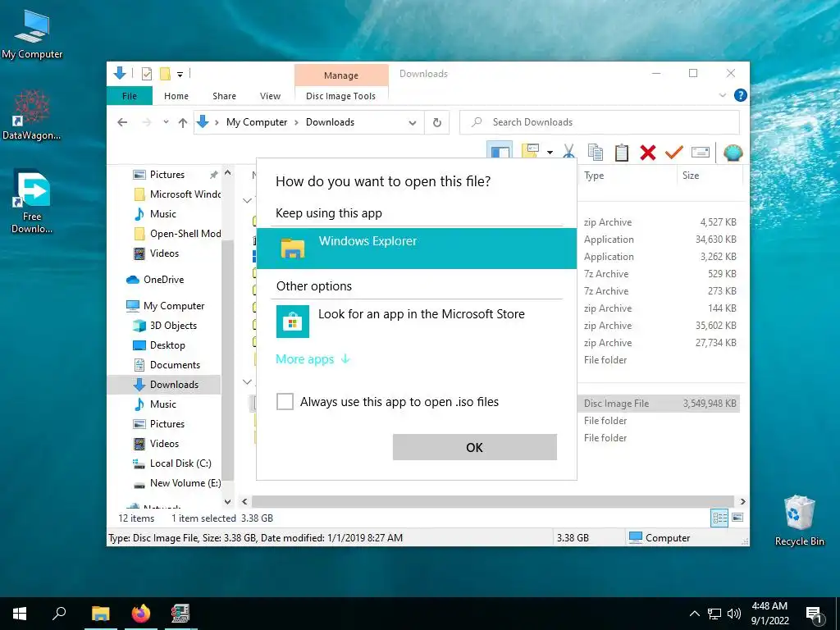Screen dimensions: 840x630
Task: Click the Disc Image File type cell
Action: (617, 404)
